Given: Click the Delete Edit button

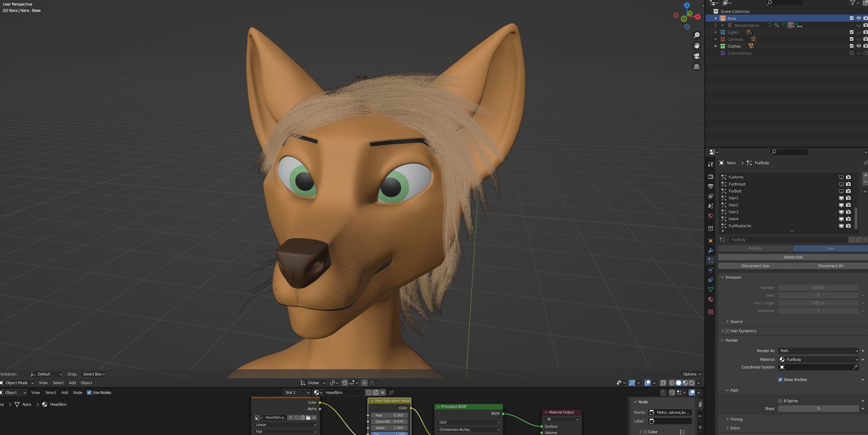Looking at the screenshot, I should coord(793,257).
